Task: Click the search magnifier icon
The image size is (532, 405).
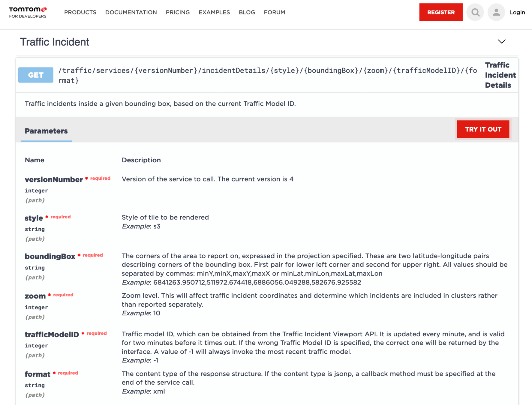Action: pos(475,12)
